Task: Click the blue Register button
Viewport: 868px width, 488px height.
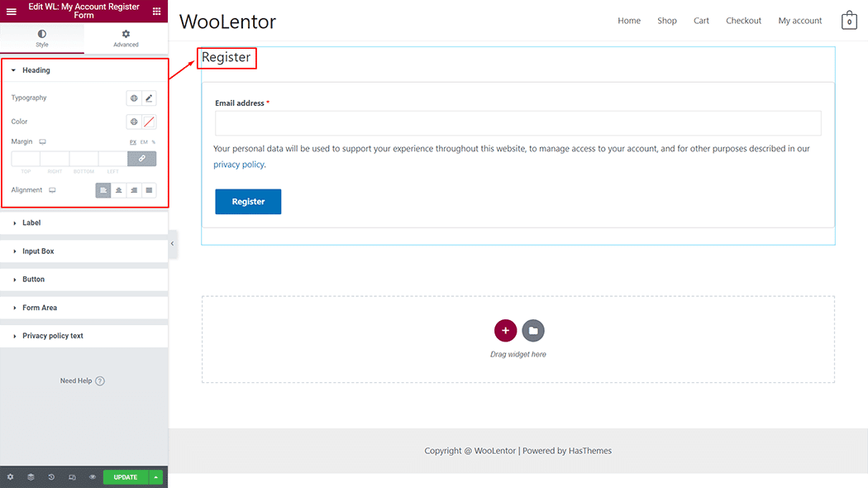Action: pos(248,202)
